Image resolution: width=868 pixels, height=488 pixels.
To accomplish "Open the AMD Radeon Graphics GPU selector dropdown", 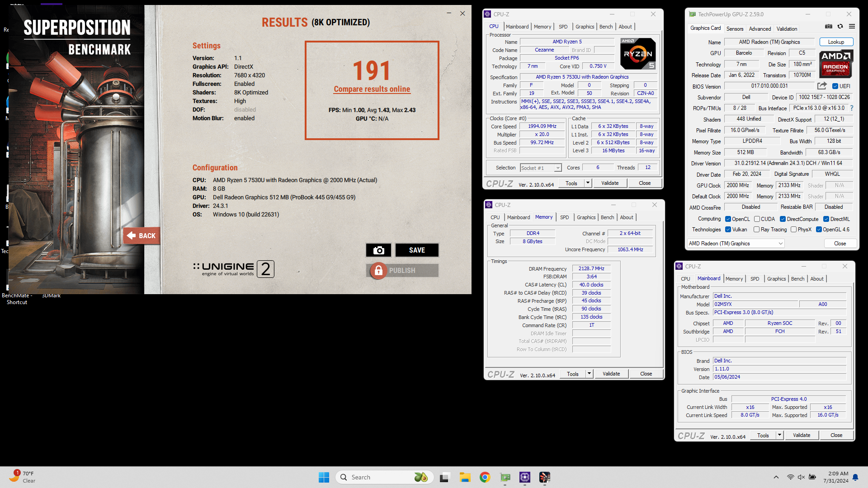I will tap(736, 244).
